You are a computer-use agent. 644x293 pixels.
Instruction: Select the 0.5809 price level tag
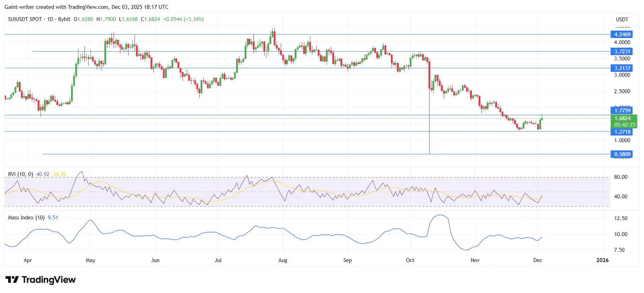622,154
